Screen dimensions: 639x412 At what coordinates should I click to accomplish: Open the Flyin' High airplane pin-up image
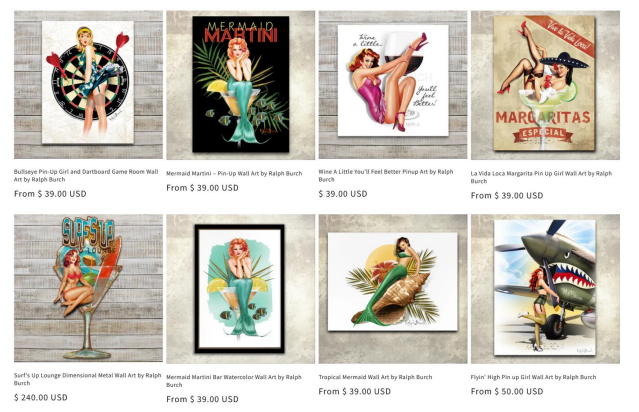coord(545,289)
